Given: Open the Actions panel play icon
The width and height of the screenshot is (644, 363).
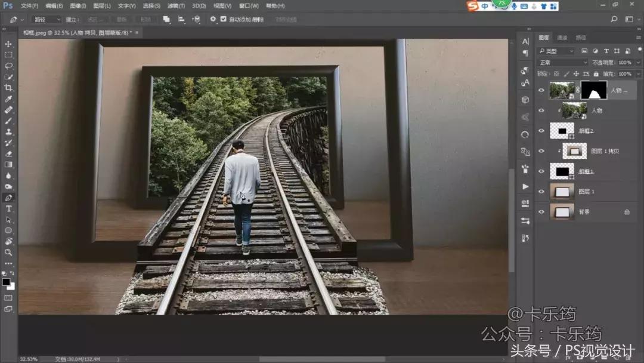Looking at the screenshot, I should pos(525,187).
